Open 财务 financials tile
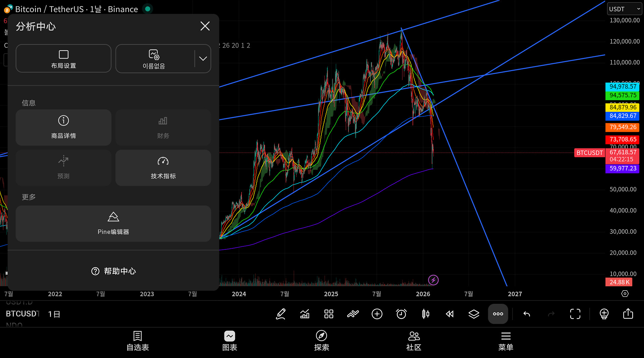Screen dimensions: 644x358 tap(163, 127)
